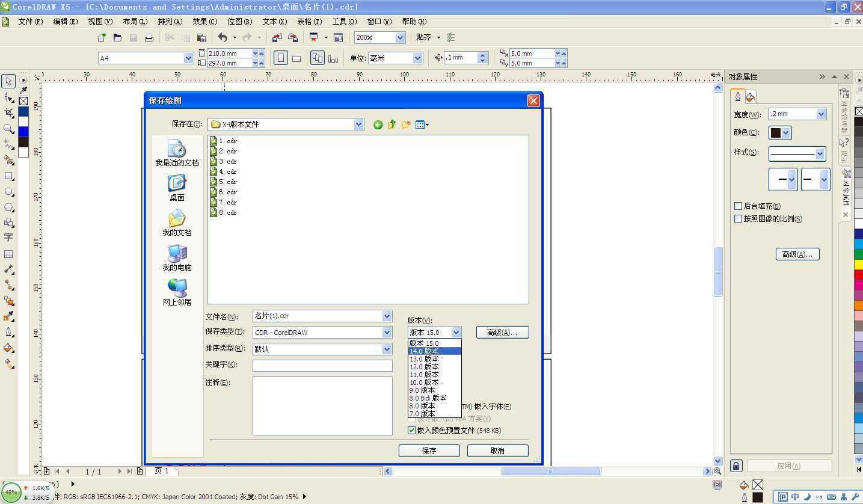Open the 排序类型 dropdown

pos(387,349)
